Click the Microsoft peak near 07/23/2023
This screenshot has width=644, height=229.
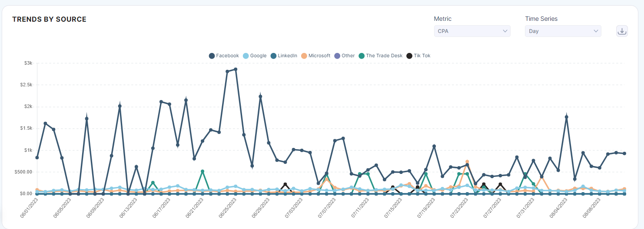pyautogui.click(x=467, y=162)
